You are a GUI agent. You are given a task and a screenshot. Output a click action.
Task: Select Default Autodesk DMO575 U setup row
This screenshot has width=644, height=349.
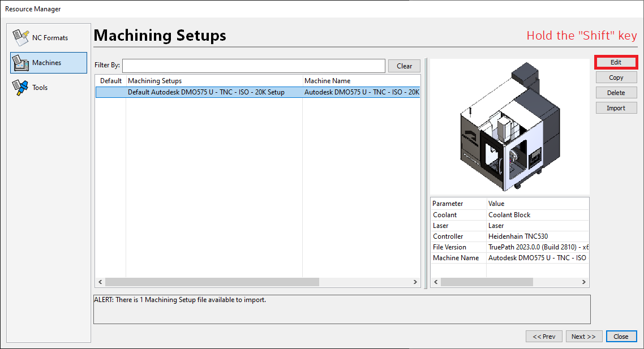[x=258, y=92]
